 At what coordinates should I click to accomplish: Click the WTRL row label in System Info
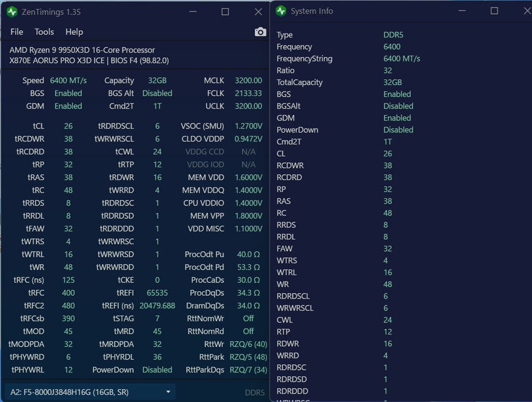[x=286, y=273]
